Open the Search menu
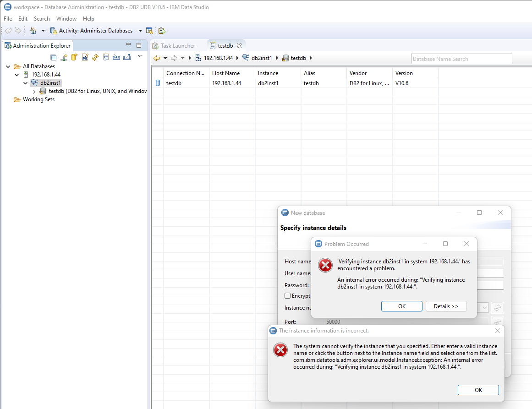Screen dimensions: 532x409 [42, 19]
